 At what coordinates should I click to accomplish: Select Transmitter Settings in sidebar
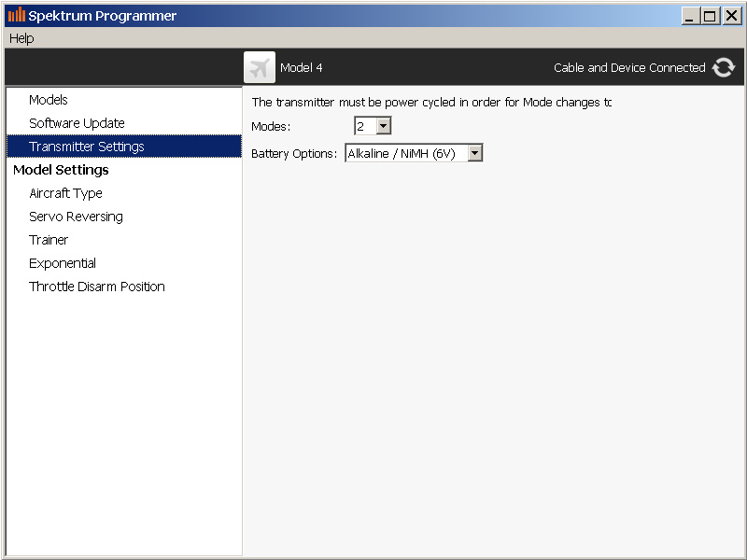point(124,147)
